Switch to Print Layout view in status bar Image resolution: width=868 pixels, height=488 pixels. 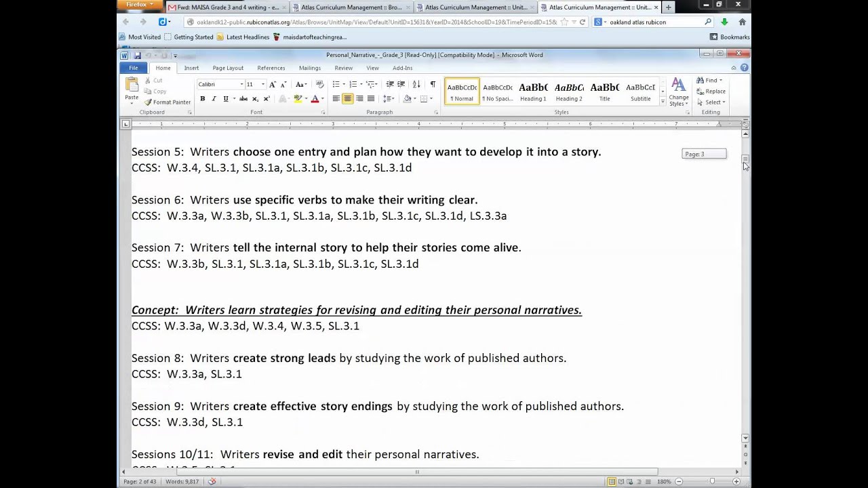point(612,481)
